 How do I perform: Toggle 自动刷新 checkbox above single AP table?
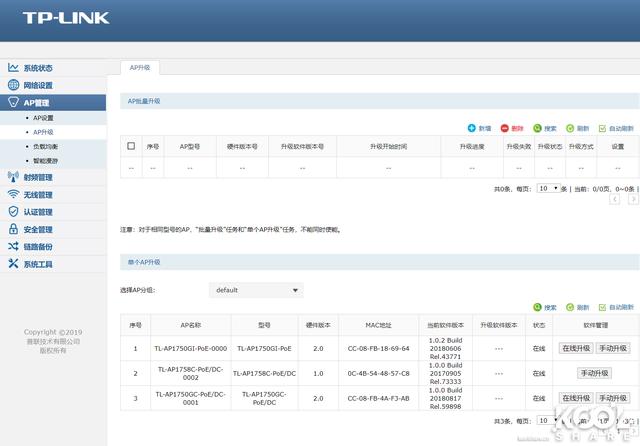[x=602, y=307]
